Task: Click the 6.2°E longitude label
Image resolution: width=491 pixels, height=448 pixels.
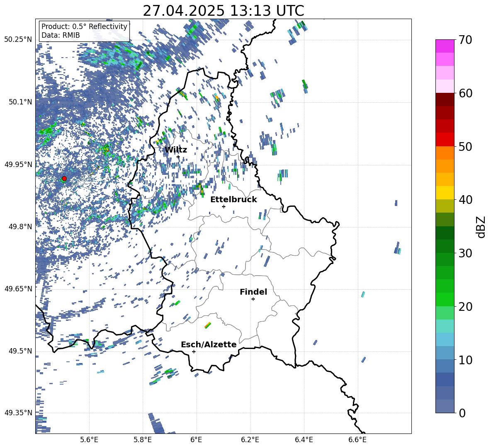Action: (250, 440)
